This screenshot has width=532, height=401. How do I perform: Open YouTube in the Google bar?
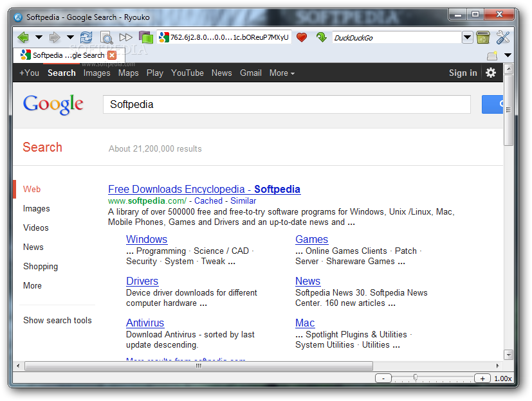[187, 73]
